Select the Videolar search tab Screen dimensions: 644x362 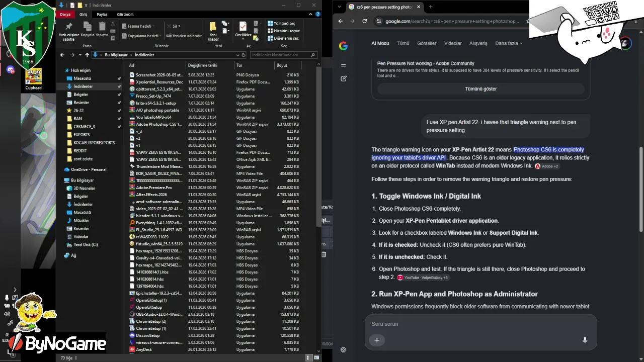click(453, 44)
